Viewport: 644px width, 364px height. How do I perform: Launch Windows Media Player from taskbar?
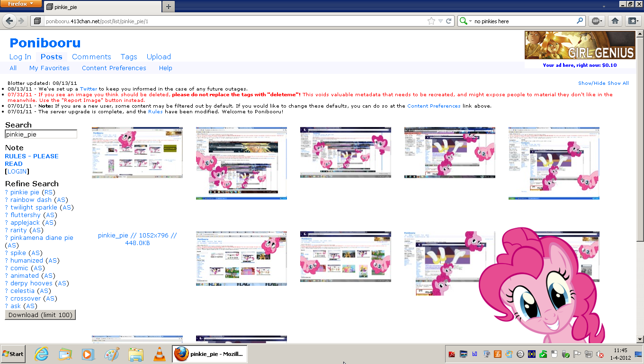pyautogui.click(x=88, y=354)
